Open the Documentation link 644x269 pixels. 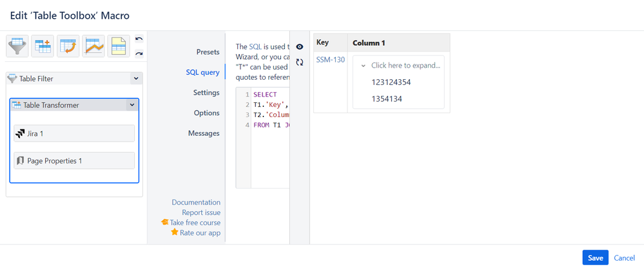196,202
